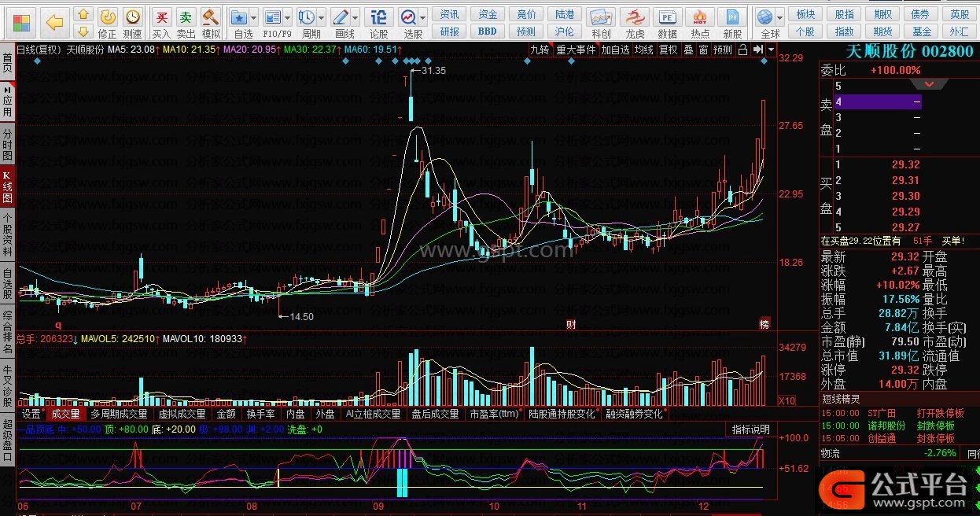Open the 模拟 gavel simulation icon

[x=210, y=17]
